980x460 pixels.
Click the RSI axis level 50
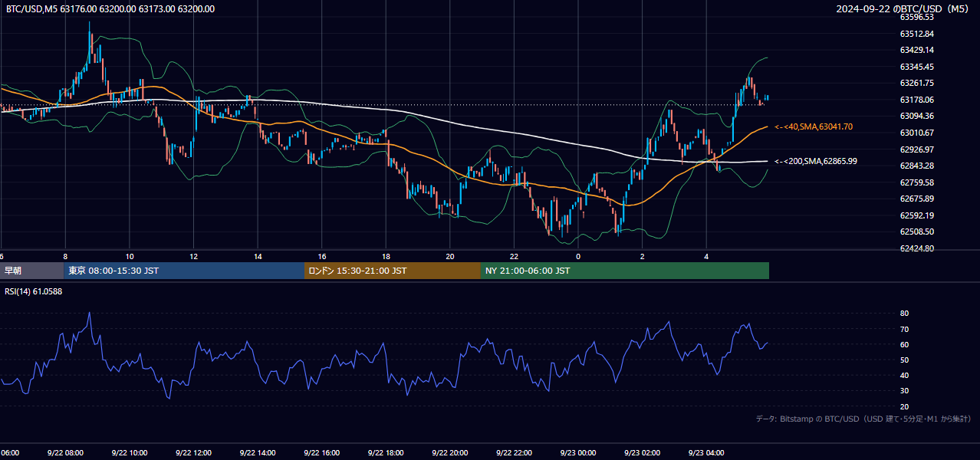(x=904, y=360)
